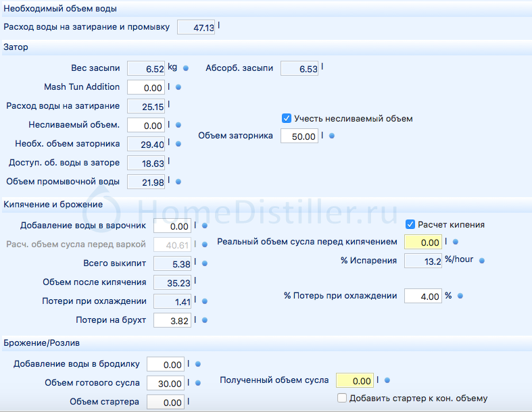
Task: Click the Объем готового сусла field
Action: 165,384
